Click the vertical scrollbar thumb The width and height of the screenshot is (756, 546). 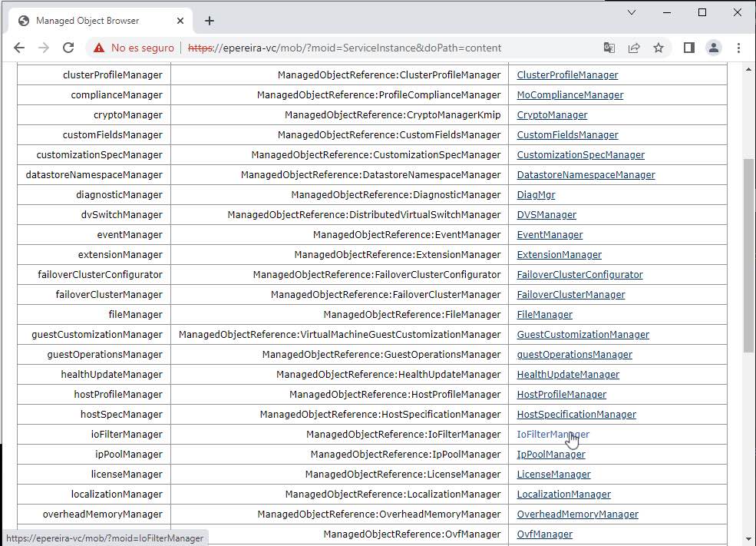click(x=749, y=253)
